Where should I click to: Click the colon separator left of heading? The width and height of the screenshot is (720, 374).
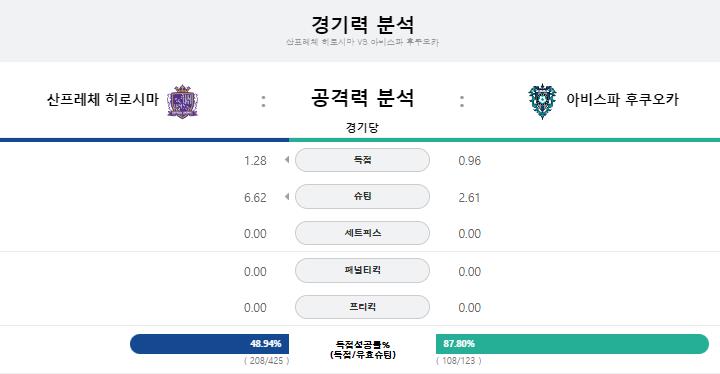click(x=263, y=101)
